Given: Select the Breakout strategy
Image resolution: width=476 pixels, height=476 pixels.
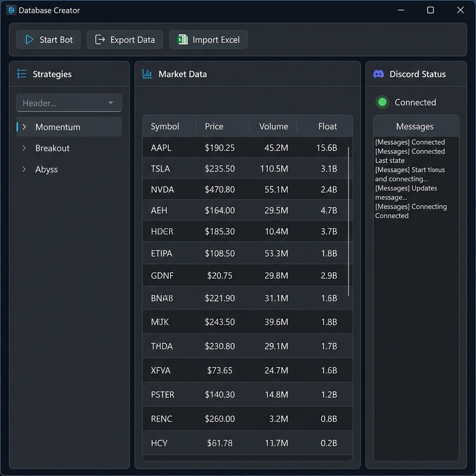Looking at the screenshot, I should (69, 148).
